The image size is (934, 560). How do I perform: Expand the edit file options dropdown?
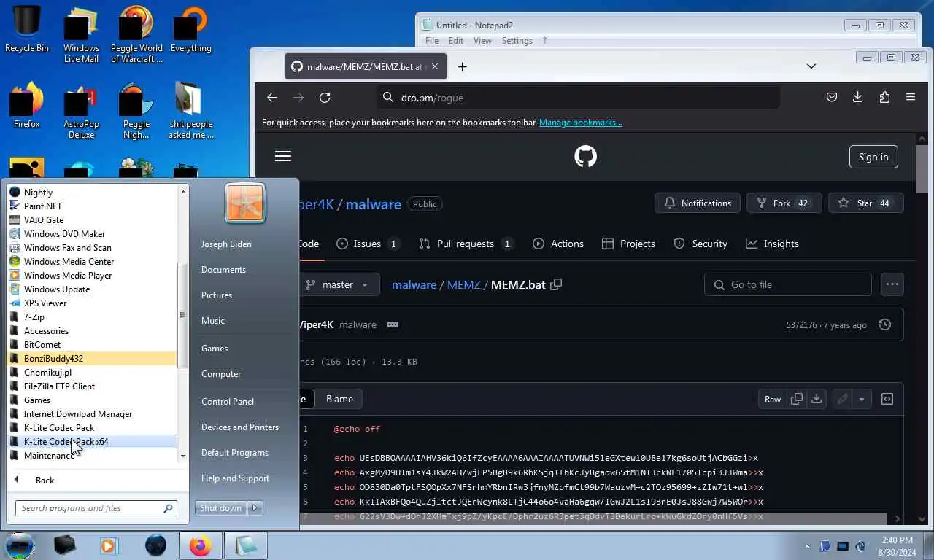[x=862, y=399]
